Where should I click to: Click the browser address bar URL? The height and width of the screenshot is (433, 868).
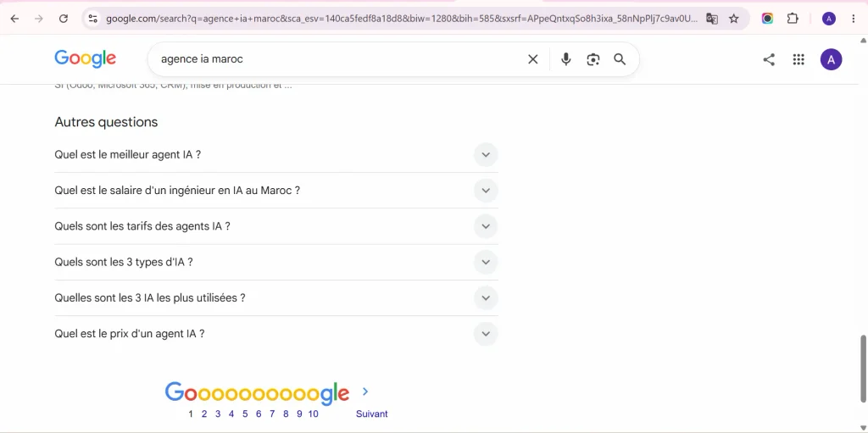(402, 19)
